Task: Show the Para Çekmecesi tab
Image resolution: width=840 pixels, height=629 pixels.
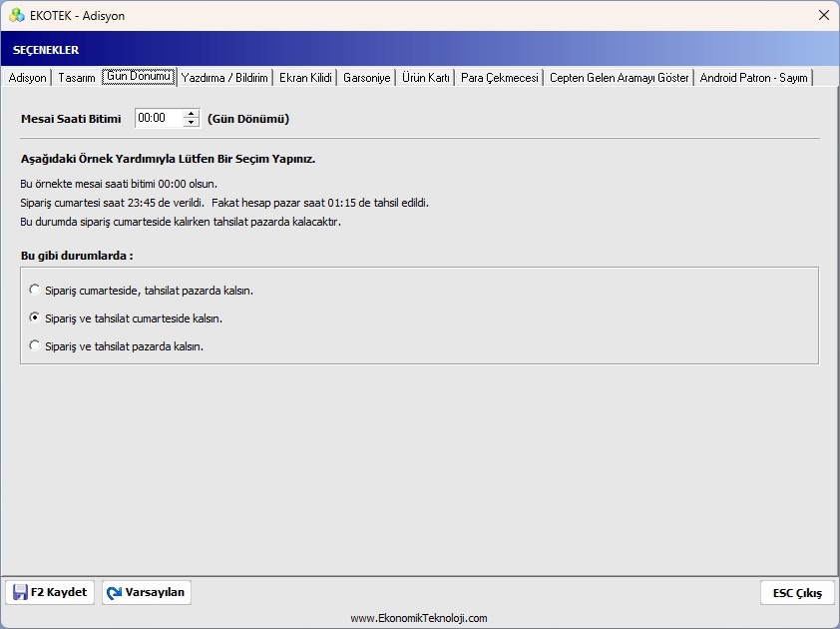Action: [499, 78]
